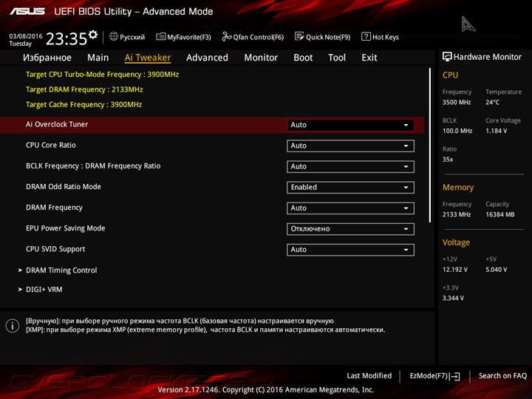Screen dimensions: 532x399
Task: Click the CPU section heading
Action: point(450,75)
